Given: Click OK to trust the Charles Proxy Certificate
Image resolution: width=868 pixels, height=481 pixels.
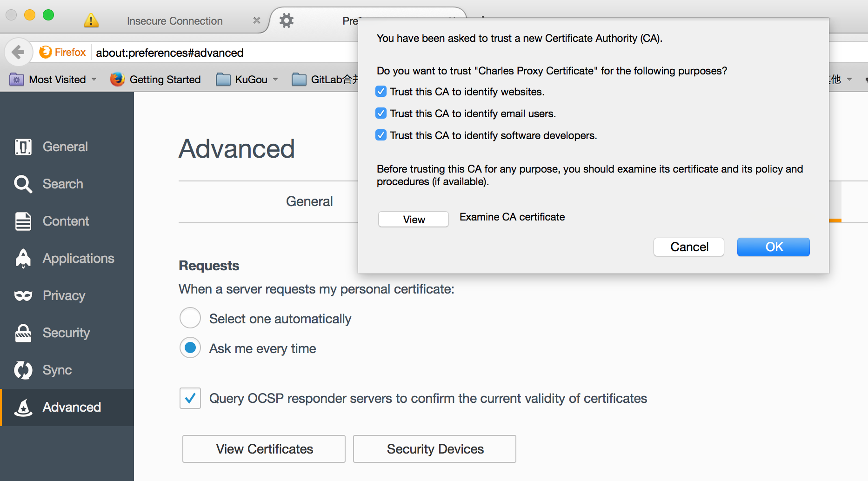Looking at the screenshot, I should 774,247.
